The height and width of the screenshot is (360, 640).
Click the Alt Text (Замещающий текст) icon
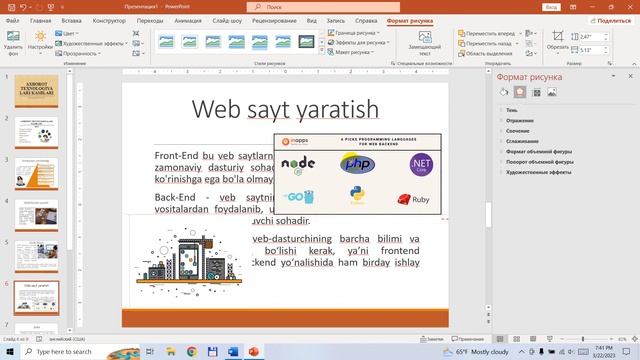coord(425,37)
